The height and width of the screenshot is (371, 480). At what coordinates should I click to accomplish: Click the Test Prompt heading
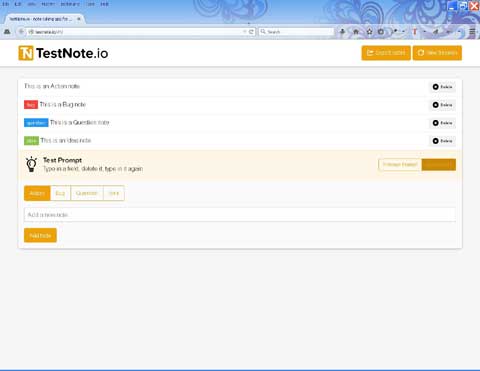pos(62,160)
